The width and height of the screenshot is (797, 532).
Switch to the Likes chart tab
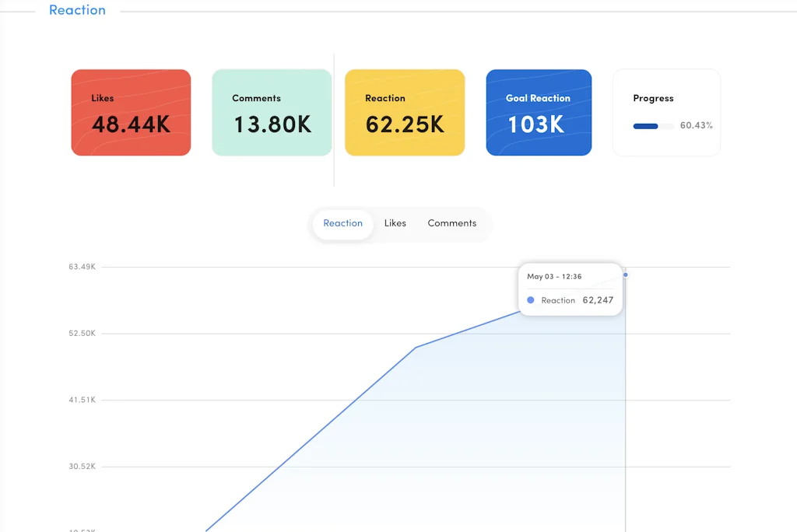point(395,223)
